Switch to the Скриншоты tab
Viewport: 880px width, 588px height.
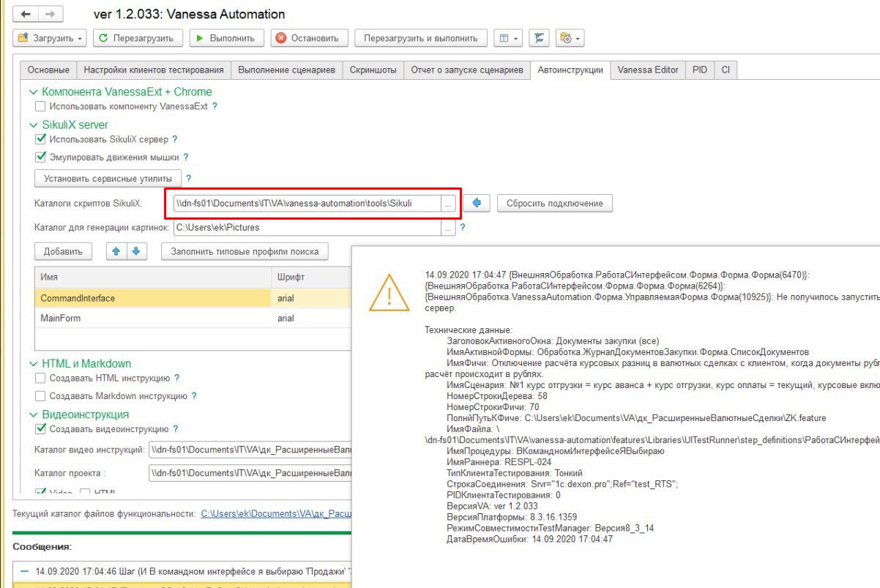[373, 70]
